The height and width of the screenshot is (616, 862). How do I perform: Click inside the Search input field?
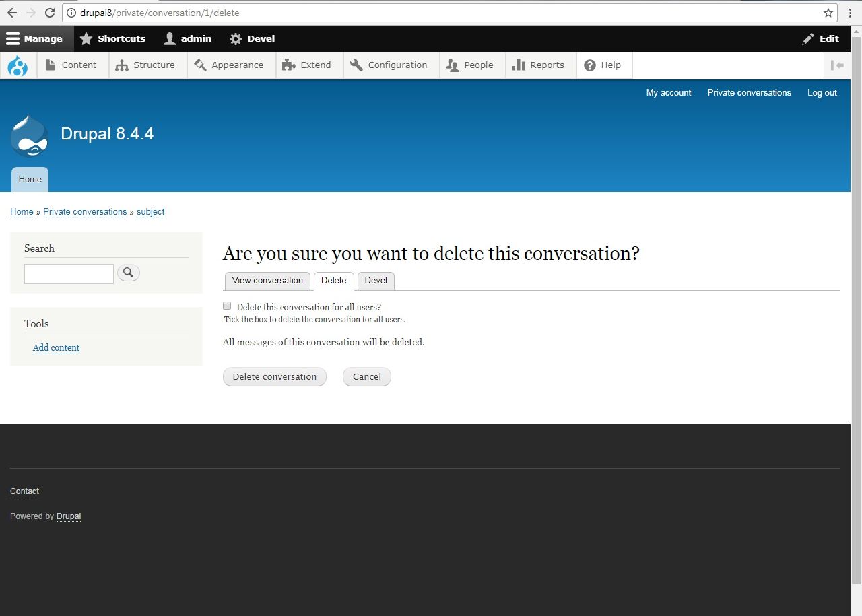[69, 273]
